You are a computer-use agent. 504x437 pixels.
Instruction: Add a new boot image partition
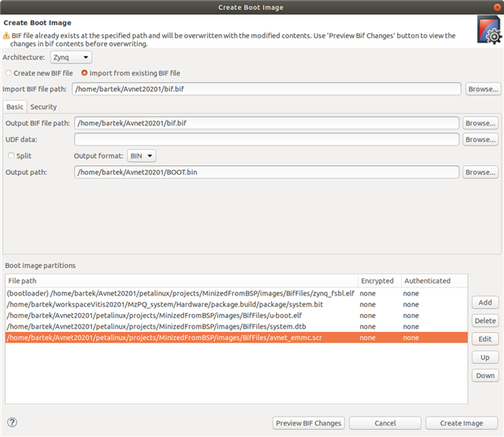[485, 302]
